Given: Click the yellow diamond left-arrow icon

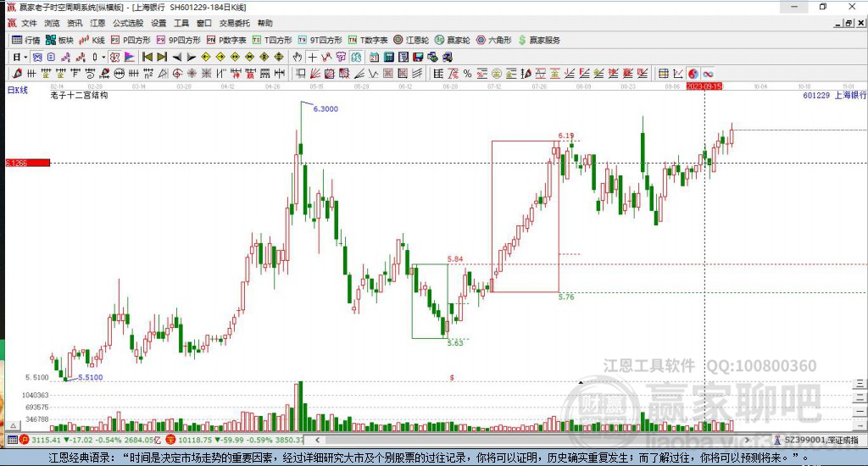Looking at the screenshot, I should (x=205, y=57).
